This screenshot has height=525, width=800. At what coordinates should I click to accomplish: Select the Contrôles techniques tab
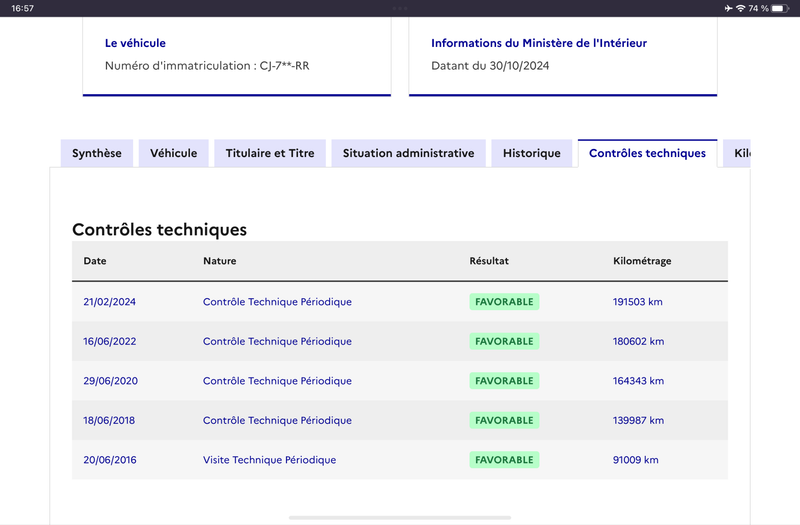coord(647,153)
